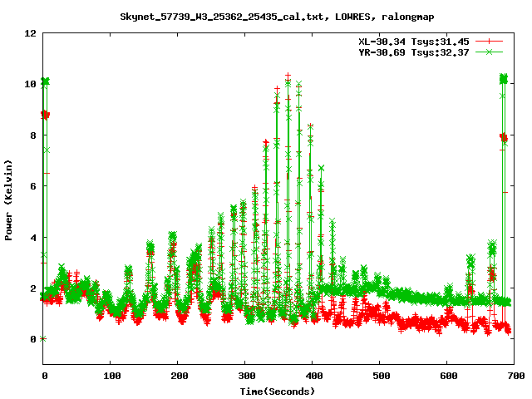The width and height of the screenshot is (532, 399).
Task: Click the 'Power (Kelvin)' y-axis label
Action: pos(8,200)
